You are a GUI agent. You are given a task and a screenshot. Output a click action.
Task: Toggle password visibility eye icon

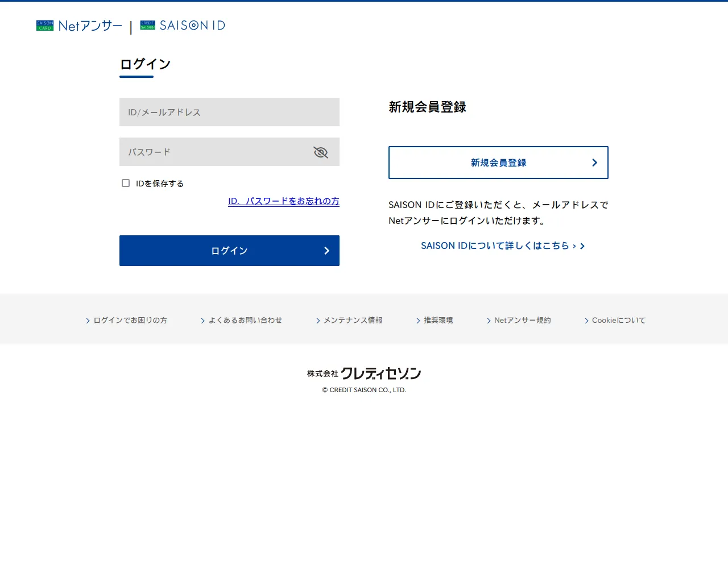pyautogui.click(x=321, y=152)
